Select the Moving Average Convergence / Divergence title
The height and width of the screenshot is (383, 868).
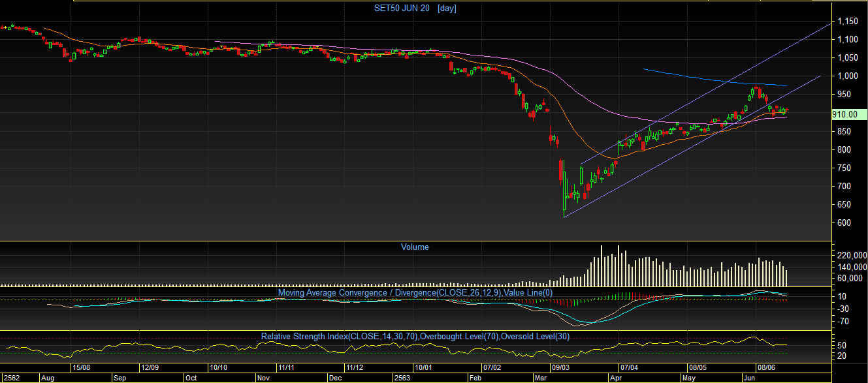pyautogui.click(x=415, y=293)
